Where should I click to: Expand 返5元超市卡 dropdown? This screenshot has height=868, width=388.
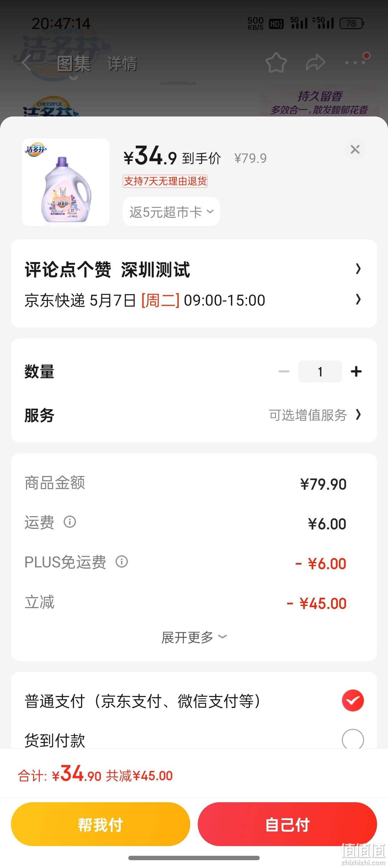click(171, 212)
